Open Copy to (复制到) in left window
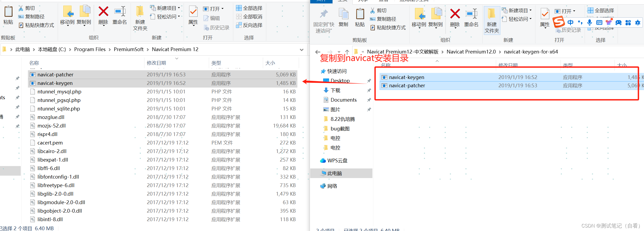The width and height of the screenshot is (644, 231). pyautogui.click(x=84, y=15)
